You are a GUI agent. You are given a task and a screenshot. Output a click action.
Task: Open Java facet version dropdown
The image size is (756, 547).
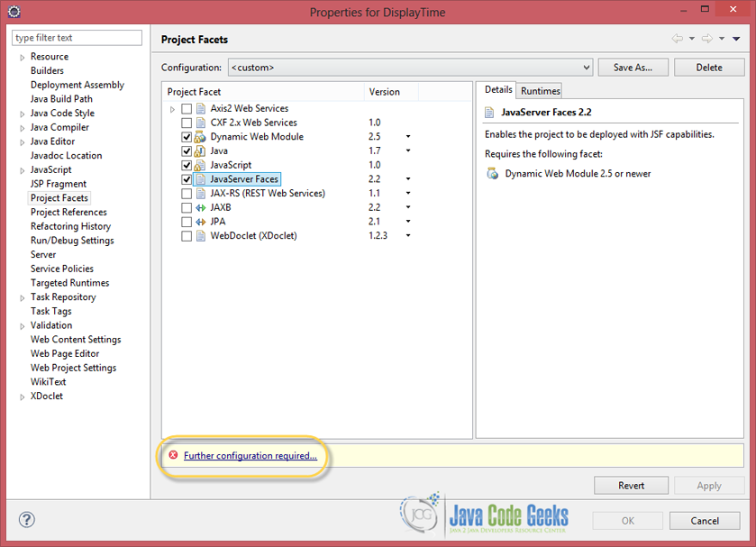tap(408, 150)
